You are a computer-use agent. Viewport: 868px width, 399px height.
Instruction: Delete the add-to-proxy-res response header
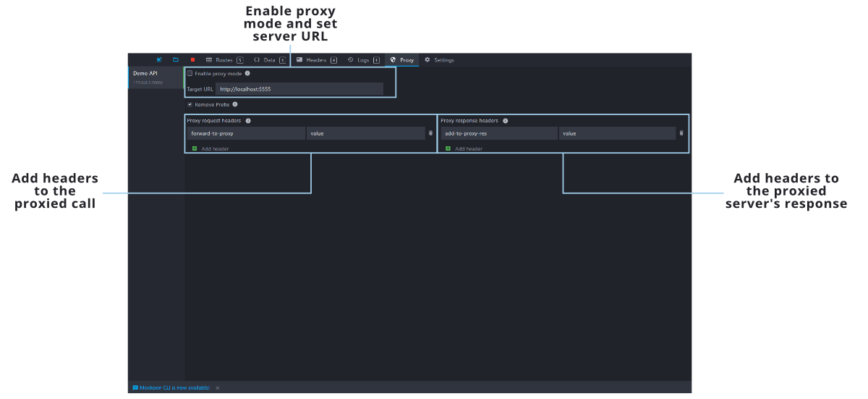(681, 133)
